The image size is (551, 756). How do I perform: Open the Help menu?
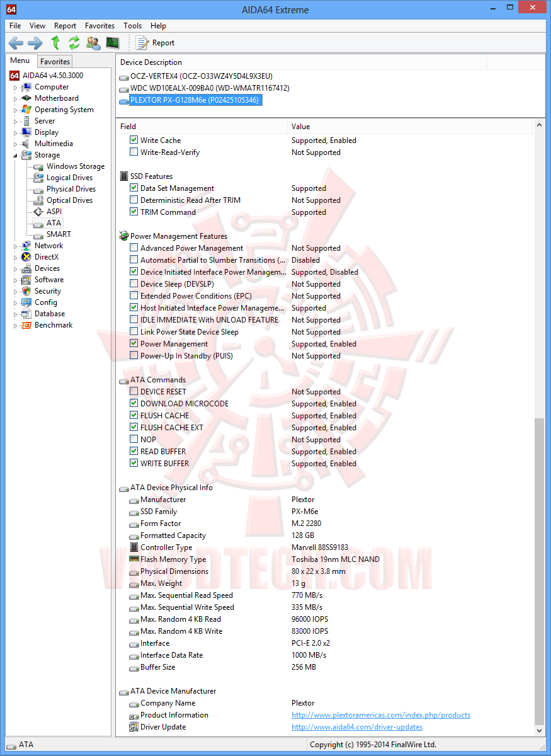click(x=159, y=26)
